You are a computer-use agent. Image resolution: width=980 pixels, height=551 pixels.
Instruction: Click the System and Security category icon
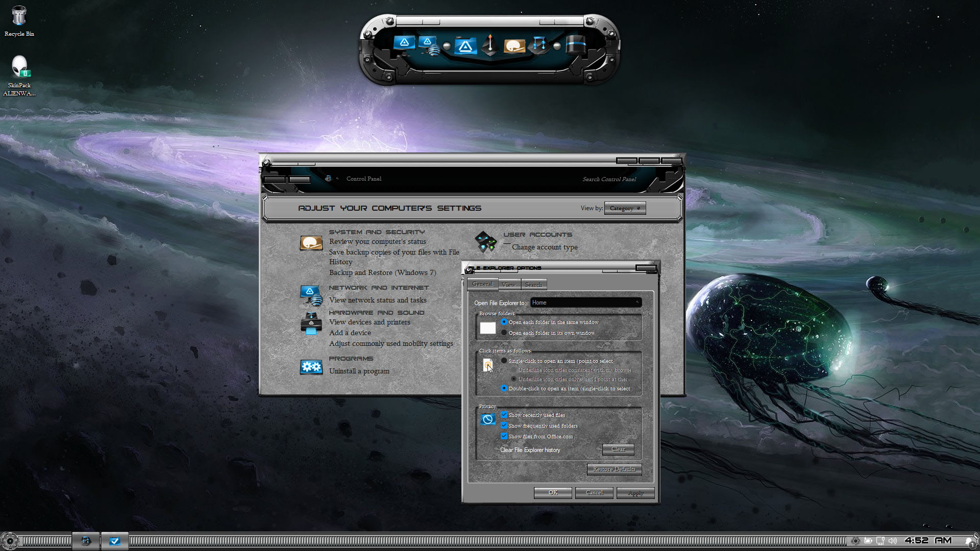[x=311, y=243]
